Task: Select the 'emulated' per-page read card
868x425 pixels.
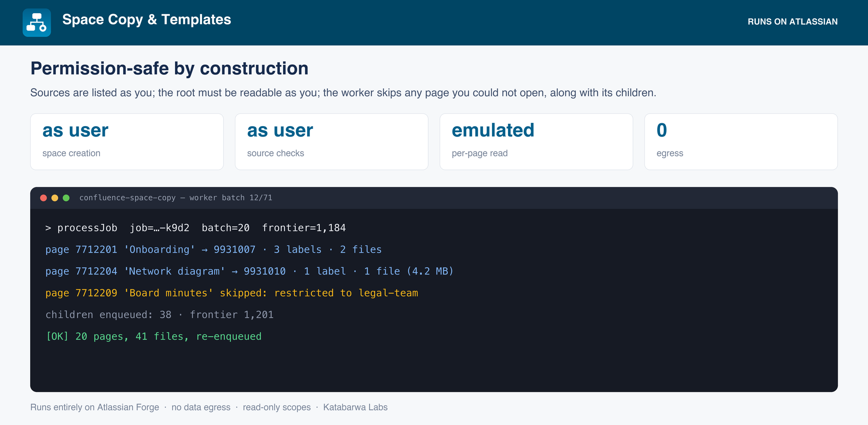Action: point(536,142)
